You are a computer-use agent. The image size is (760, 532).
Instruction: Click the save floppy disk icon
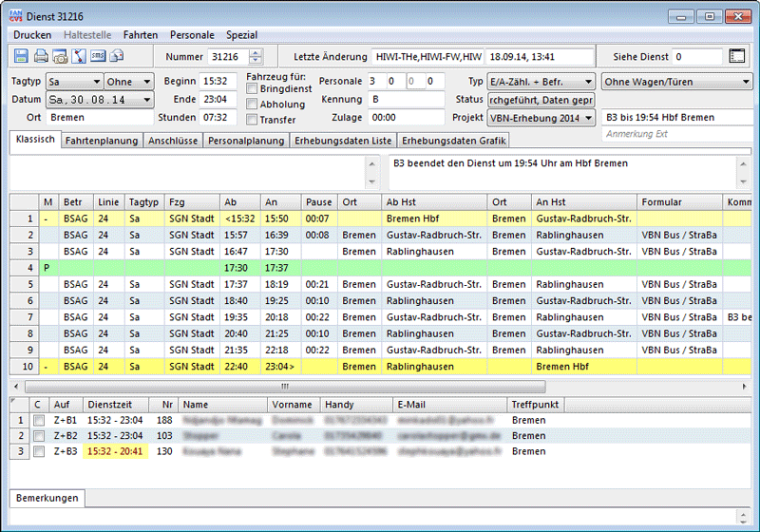pyautogui.click(x=21, y=56)
